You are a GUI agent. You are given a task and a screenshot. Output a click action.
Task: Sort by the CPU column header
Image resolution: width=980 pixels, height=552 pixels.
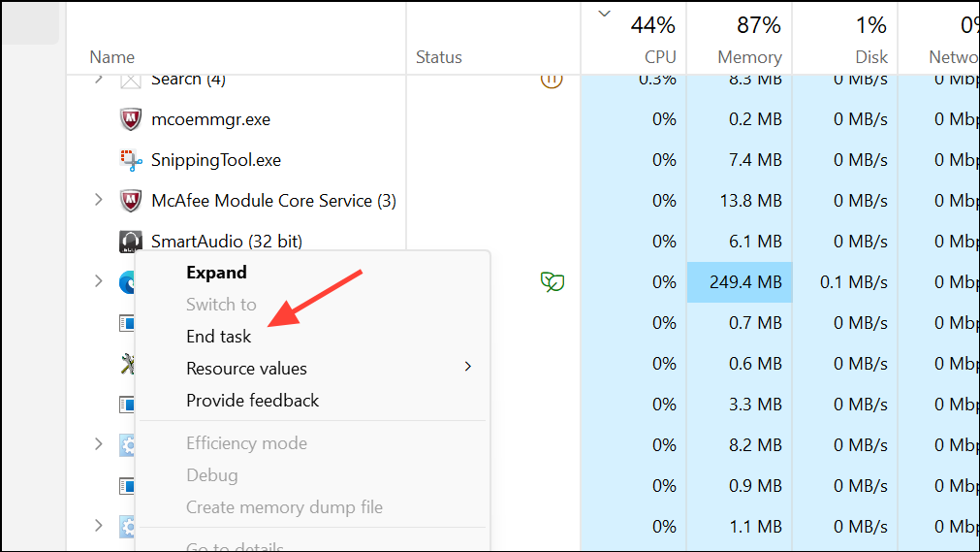pos(659,56)
